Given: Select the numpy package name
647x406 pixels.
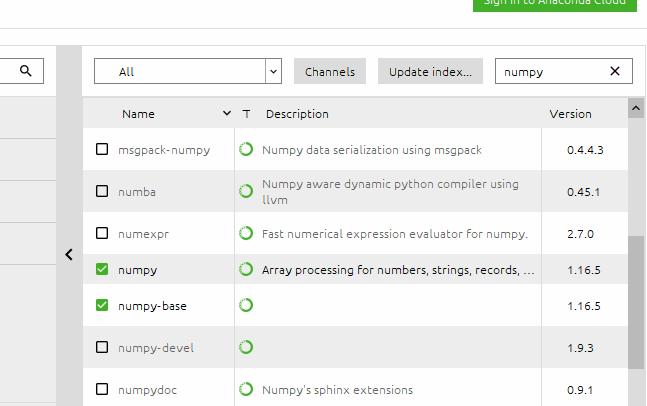Looking at the screenshot, I should coord(137,270).
